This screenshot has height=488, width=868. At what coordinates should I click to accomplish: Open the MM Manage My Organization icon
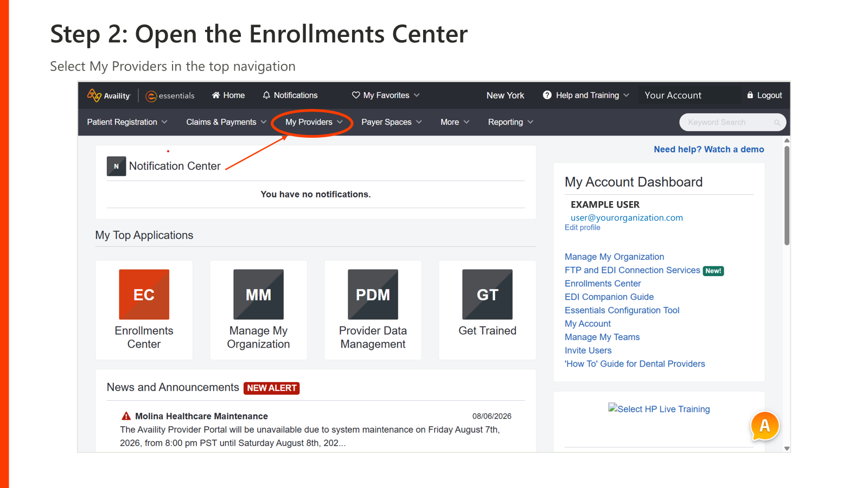click(x=259, y=294)
